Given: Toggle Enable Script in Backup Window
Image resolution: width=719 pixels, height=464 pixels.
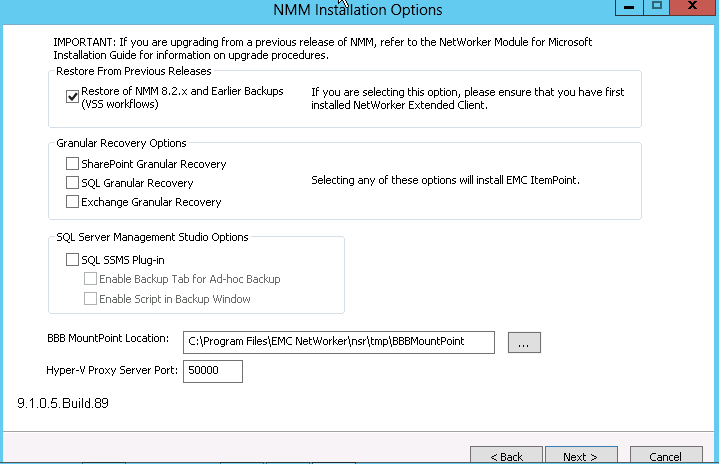Looking at the screenshot, I should point(90,299).
